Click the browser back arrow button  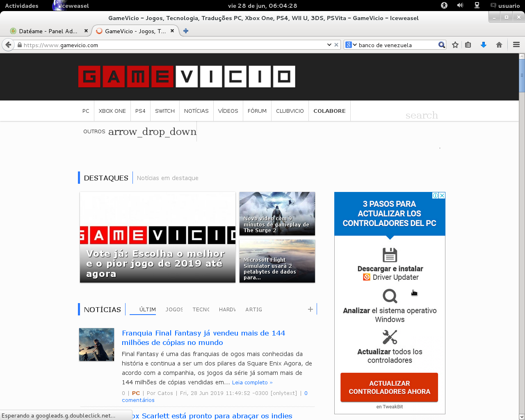(8, 45)
